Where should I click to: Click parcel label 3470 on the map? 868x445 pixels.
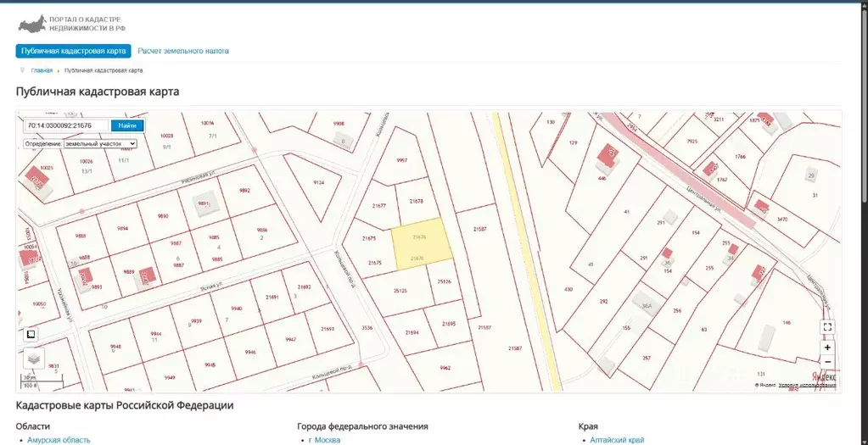781,220
